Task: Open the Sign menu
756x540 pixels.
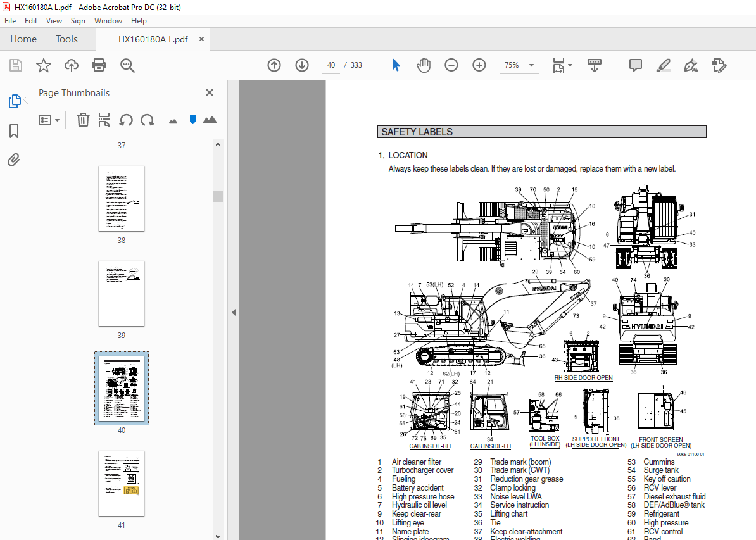Action: click(x=78, y=21)
